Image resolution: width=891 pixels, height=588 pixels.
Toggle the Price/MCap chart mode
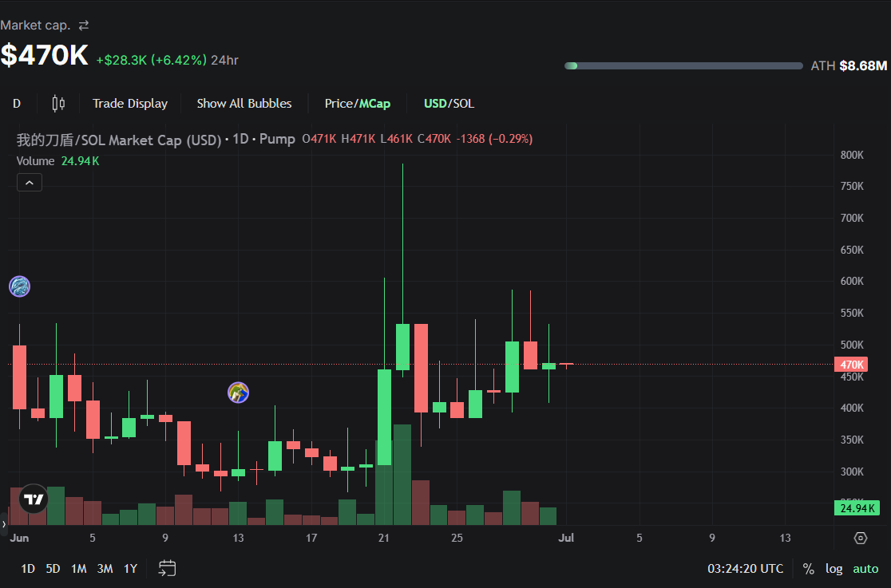pyautogui.click(x=358, y=104)
